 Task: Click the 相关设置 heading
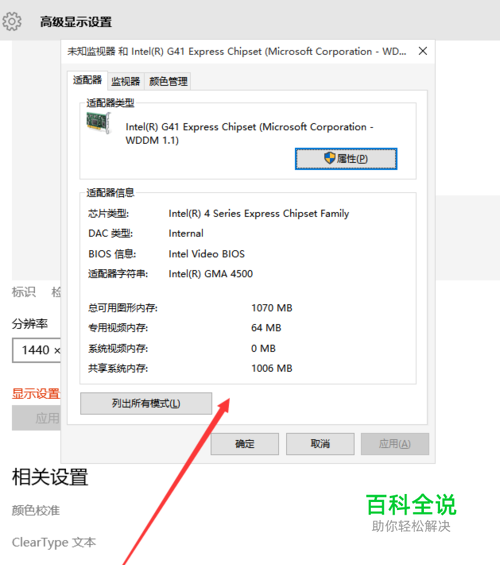tap(50, 477)
